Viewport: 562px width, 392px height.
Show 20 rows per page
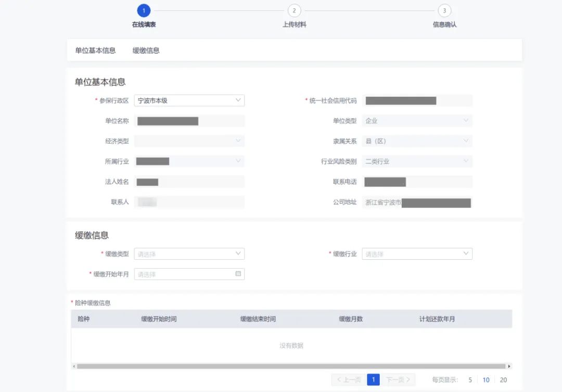[503, 380]
